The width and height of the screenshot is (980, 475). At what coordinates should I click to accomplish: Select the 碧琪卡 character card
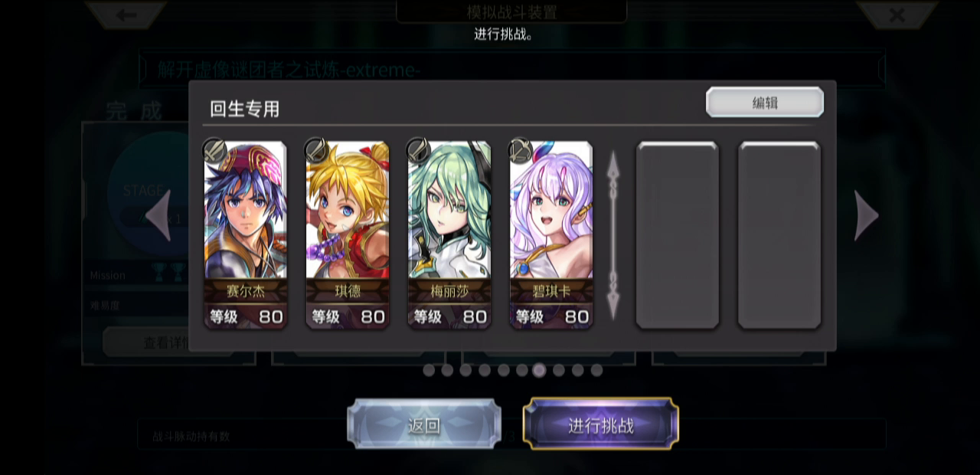click(551, 235)
